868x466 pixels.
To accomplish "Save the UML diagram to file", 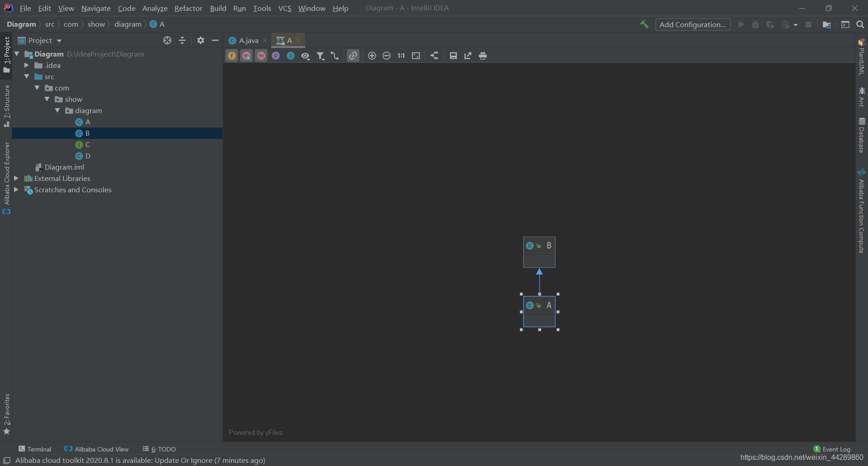I will 453,56.
